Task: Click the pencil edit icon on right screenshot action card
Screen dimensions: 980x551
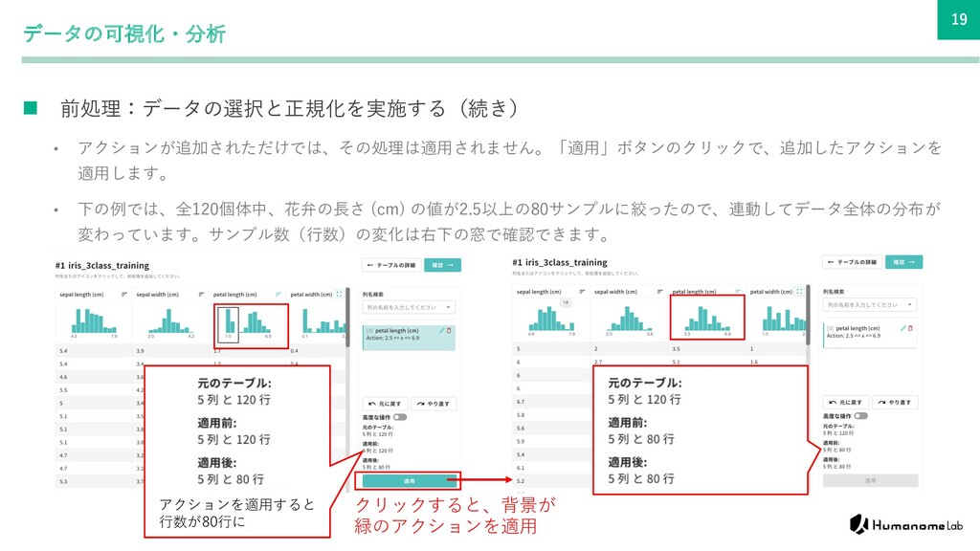Action: [x=903, y=328]
